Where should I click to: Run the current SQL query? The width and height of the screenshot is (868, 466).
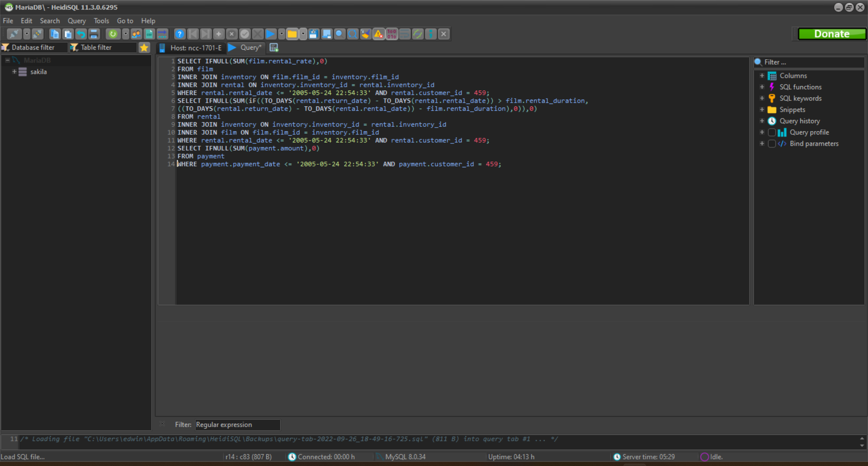click(x=270, y=34)
